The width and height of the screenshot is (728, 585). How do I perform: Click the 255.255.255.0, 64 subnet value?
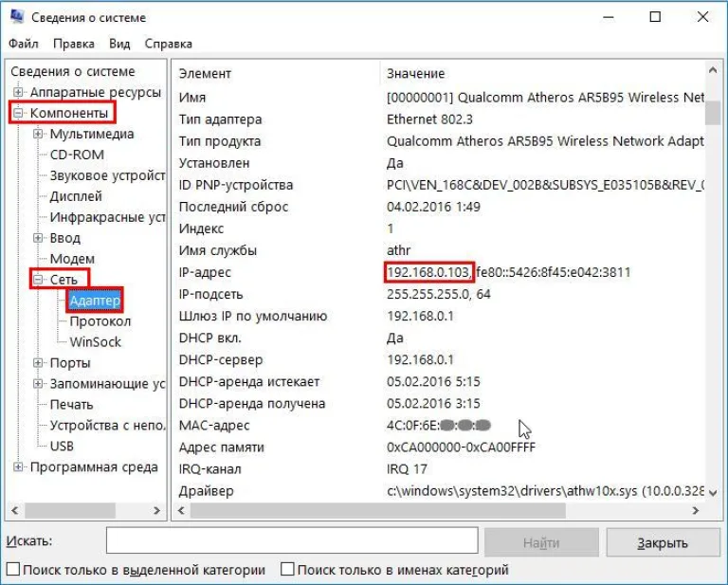(x=439, y=294)
